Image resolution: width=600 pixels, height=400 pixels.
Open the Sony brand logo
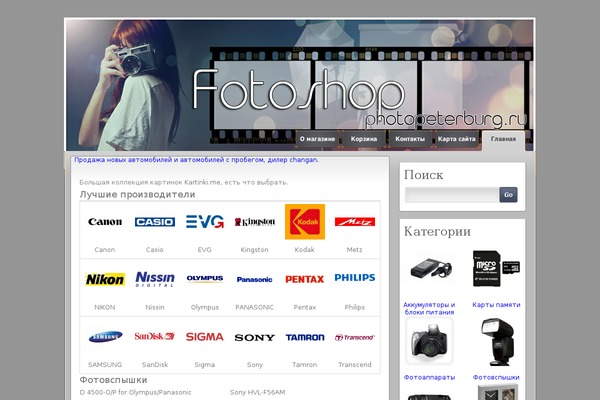pos(254,338)
